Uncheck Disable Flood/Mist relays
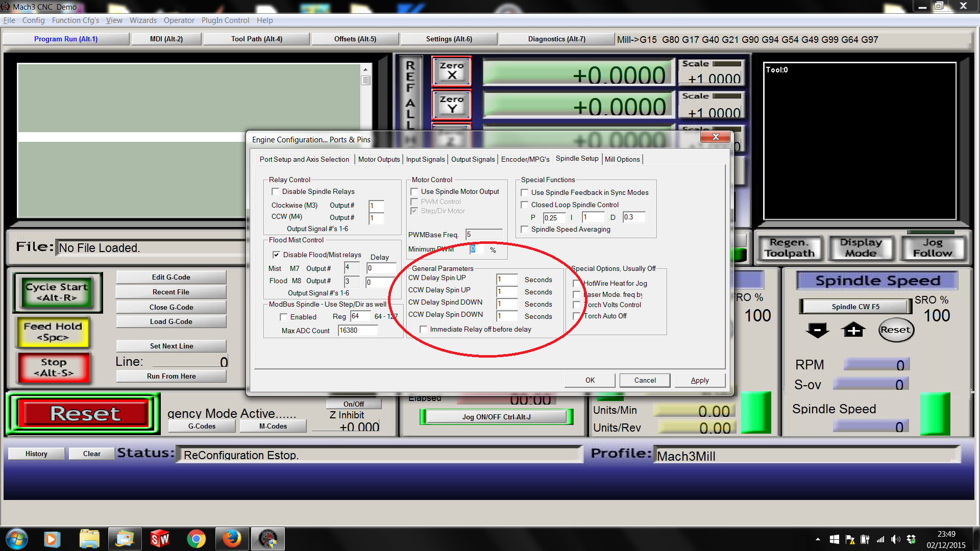The image size is (980, 551). tap(276, 255)
